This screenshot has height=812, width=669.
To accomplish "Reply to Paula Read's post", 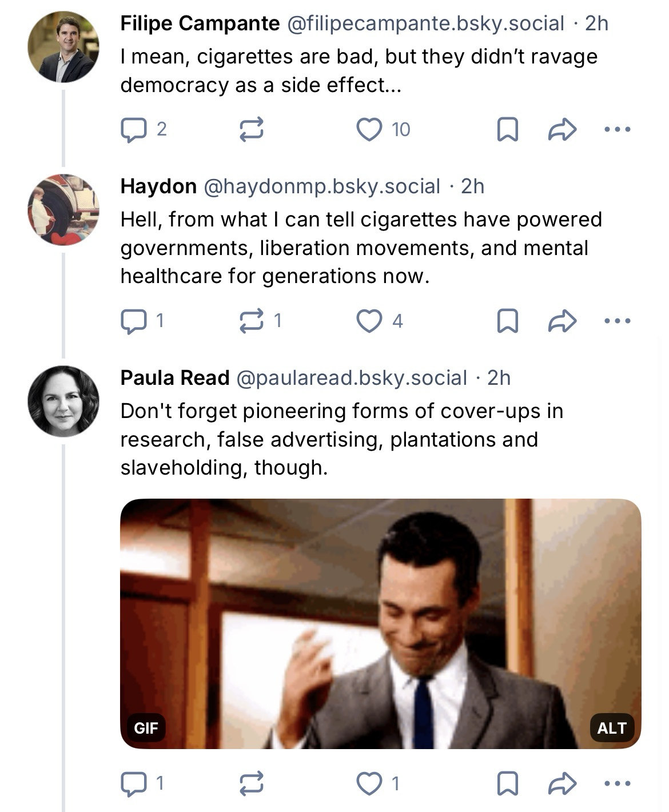I will 133,783.
